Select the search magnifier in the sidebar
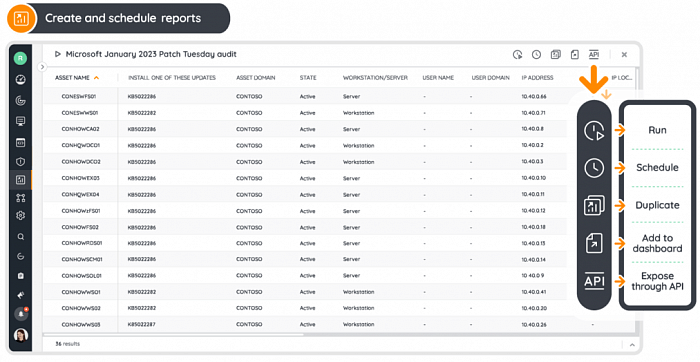The height and width of the screenshot is (362, 700). click(x=21, y=237)
